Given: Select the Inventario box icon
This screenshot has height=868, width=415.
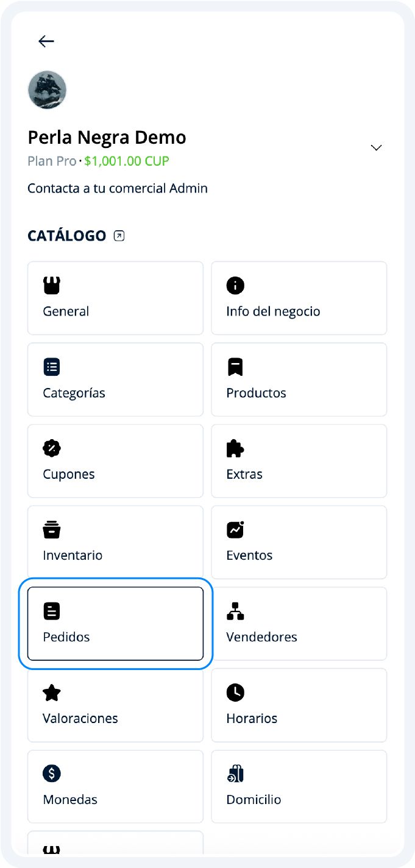Looking at the screenshot, I should click(x=52, y=529).
